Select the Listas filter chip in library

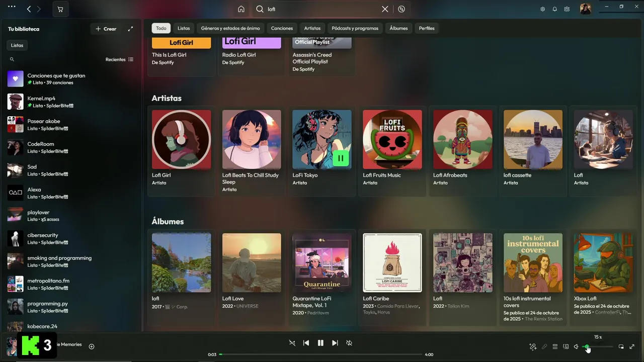(17, 45)
